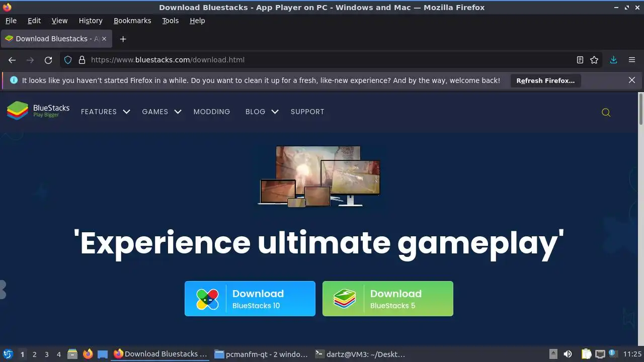This screenshot has width=644, height=362.
Task: Open the Firefox downloads arrow icon
Action: point(613,60)
